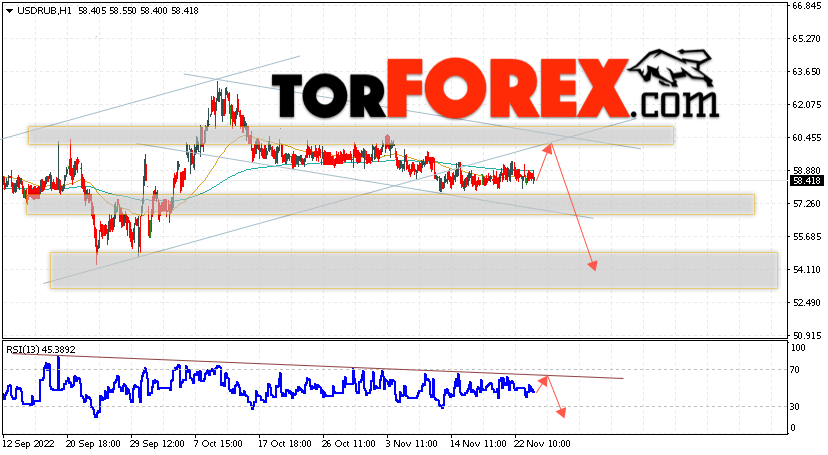The height and width of the screenshot is (455, 828).
Task: Click the 20 Sep 18:00 time label
Action: click(93, 444)
